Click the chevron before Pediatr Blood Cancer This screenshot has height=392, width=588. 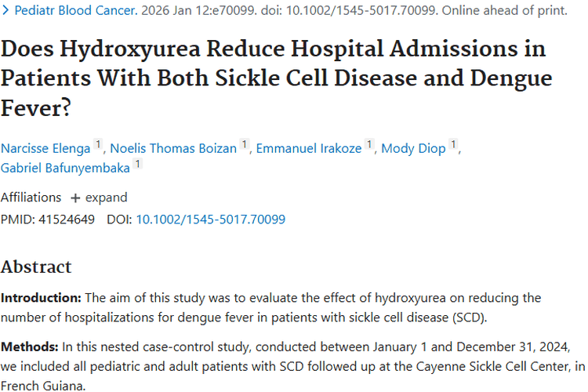tap(5, 12)
